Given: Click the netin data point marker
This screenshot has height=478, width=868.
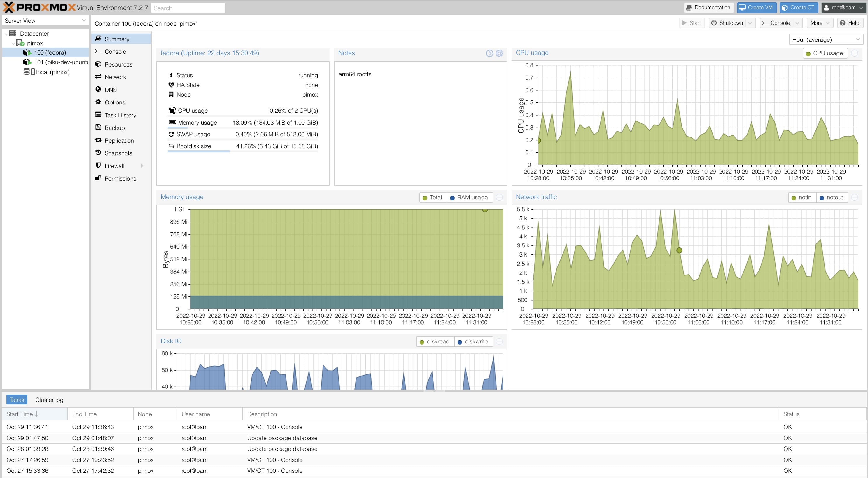Looking at the screenshot, I should 679,250.
